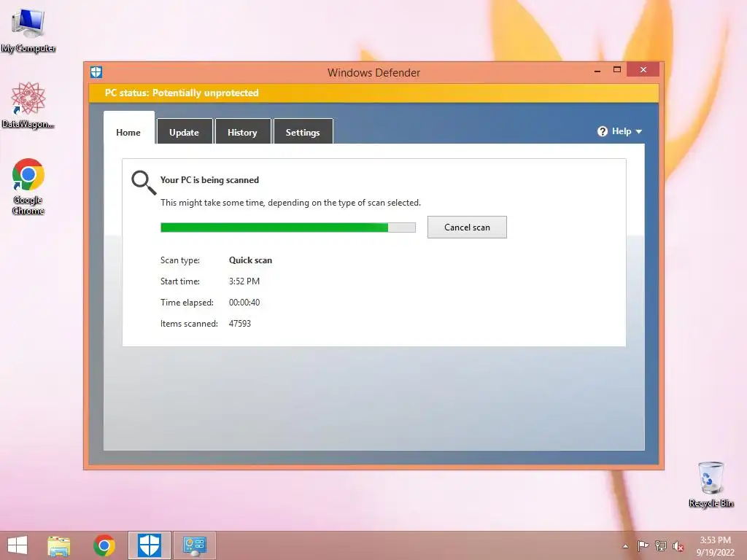Click the 'Scan type:' label
The image size is (747, 560).
tap(180, 260)
